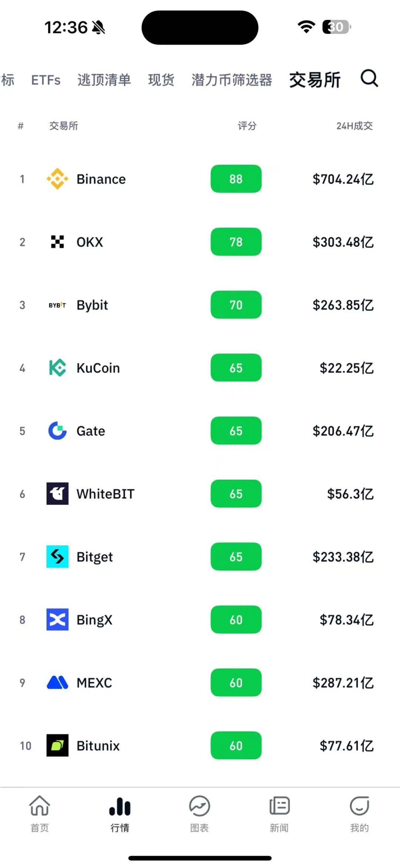Open the Bitunix logo icon
This screenshot has height=868, width=400.
tap(57, 745)
